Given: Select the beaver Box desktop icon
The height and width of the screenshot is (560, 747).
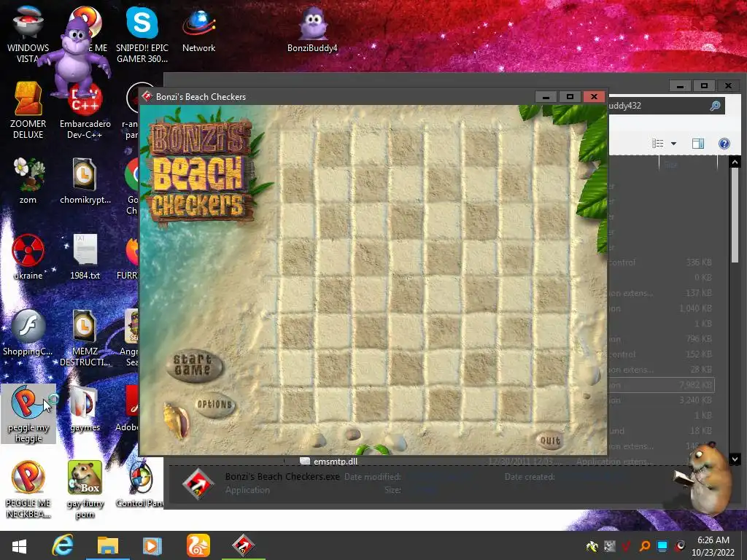Looking at the screenshot, I should point(85,489).
